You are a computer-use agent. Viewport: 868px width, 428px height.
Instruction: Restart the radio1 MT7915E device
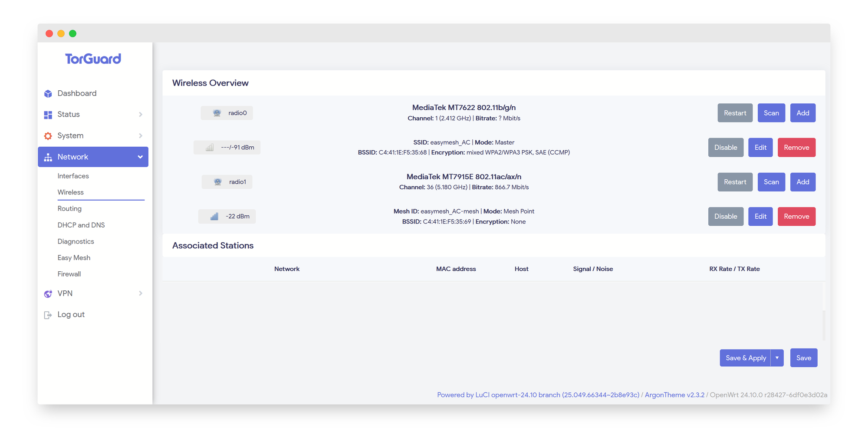[735, 182]
